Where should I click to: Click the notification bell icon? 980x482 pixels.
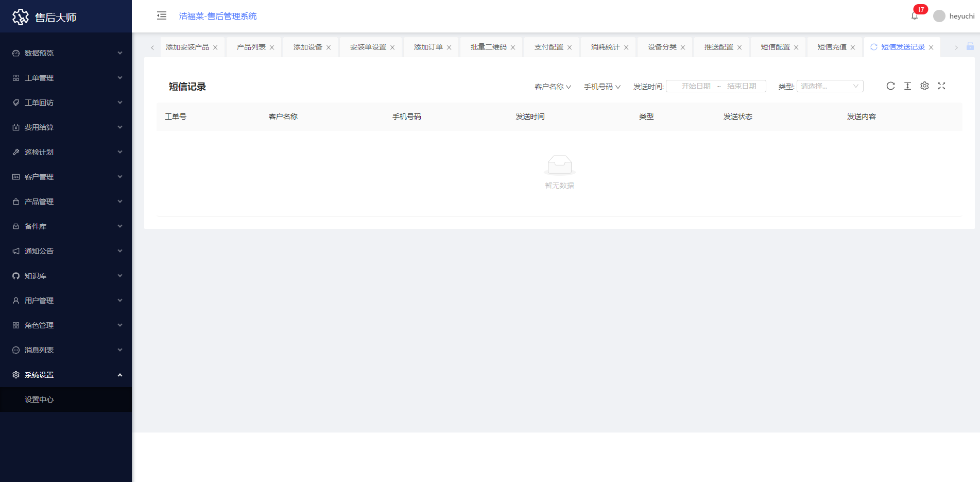[915, 16]
